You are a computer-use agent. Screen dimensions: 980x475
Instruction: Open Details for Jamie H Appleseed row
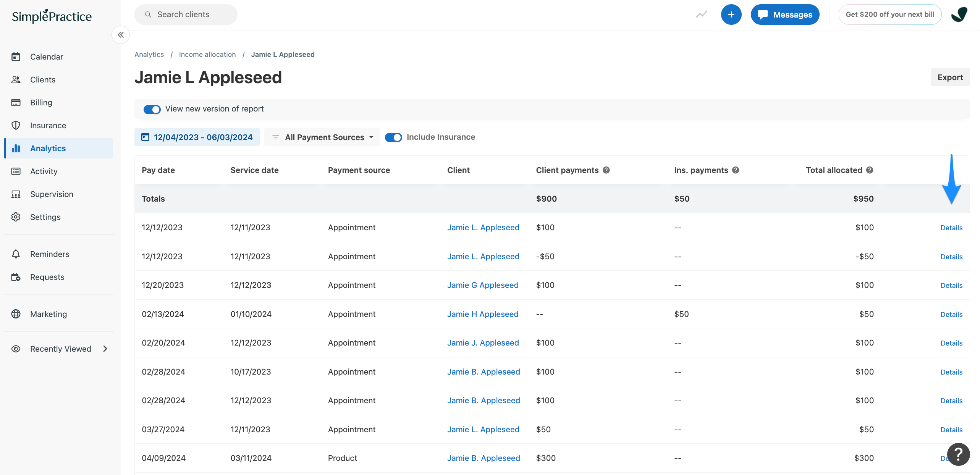(x=951, y=314)
